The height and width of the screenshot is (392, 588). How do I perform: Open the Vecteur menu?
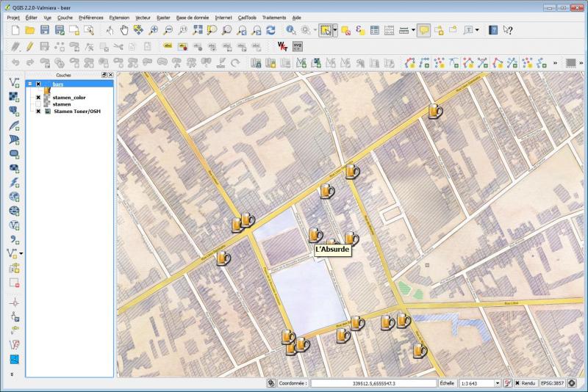(x=143, y=17)
